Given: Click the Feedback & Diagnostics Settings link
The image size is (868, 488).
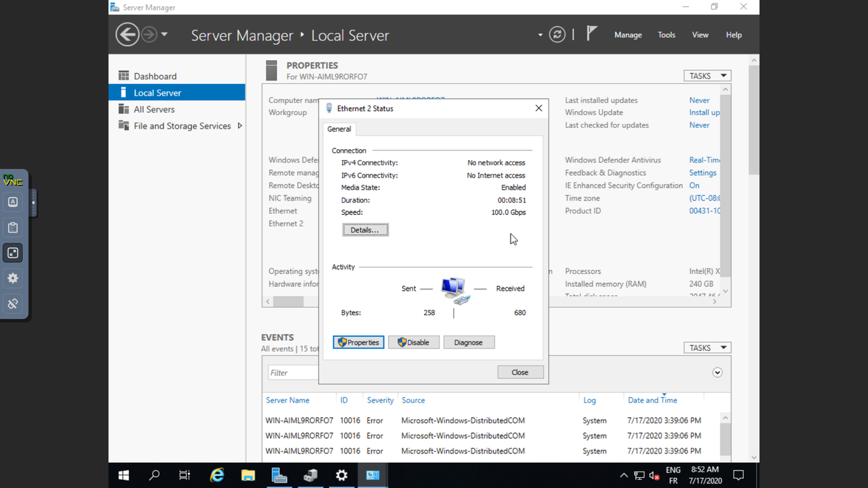Looking at the screenshot, I should [x=703, y=173].
